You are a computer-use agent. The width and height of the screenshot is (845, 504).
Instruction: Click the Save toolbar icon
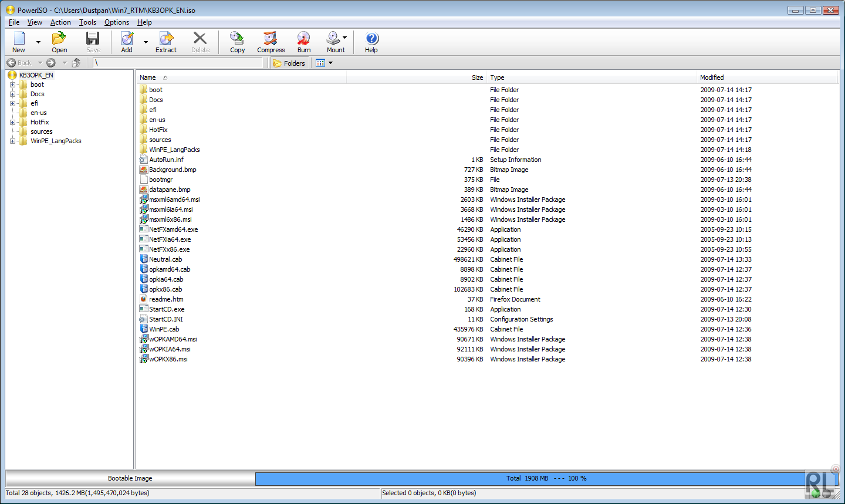(93, 39)
